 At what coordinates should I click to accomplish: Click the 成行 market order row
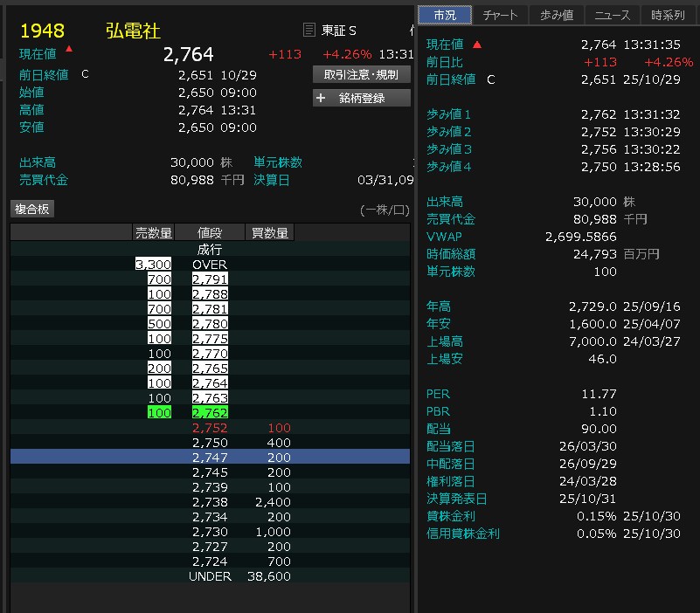(210, 249)
